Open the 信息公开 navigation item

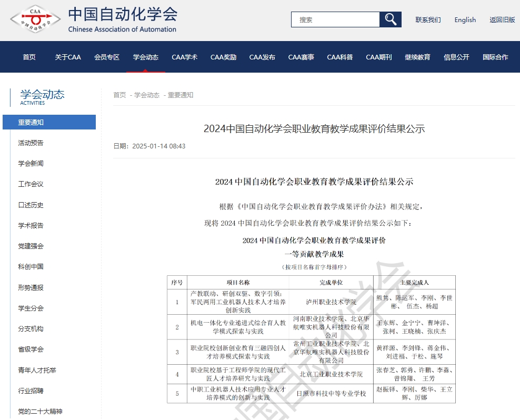pos(456,57)
